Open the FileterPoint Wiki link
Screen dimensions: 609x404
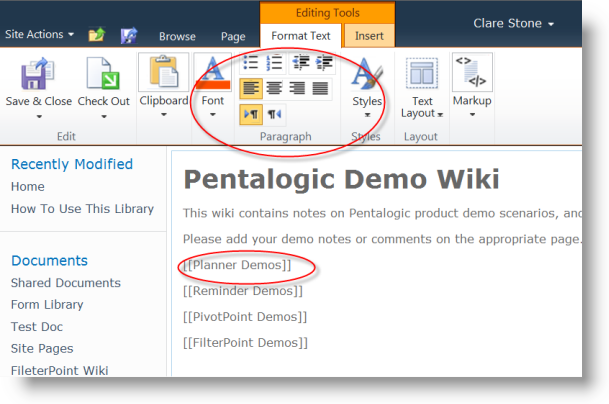(59, 370)
